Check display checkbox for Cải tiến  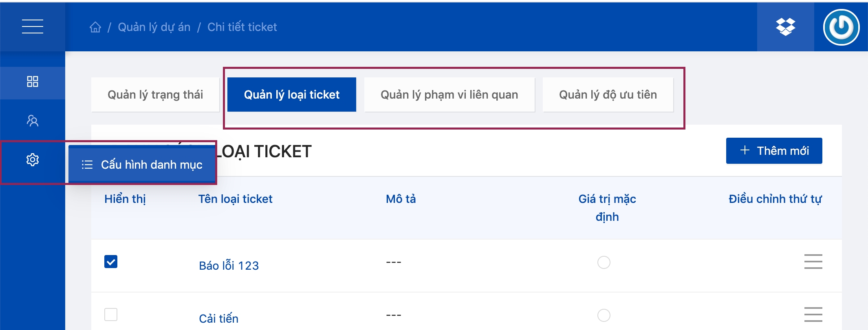[111, 315]
